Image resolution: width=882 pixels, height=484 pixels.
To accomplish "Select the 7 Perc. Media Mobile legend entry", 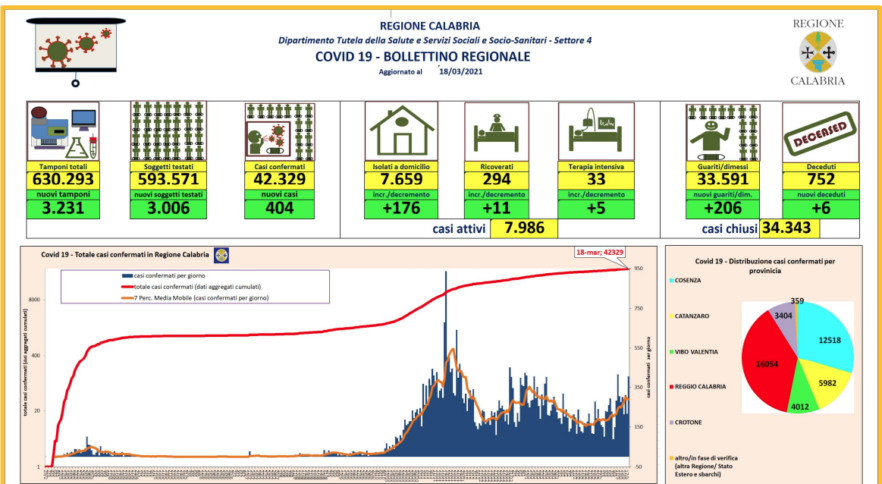I will click(200, 298).
